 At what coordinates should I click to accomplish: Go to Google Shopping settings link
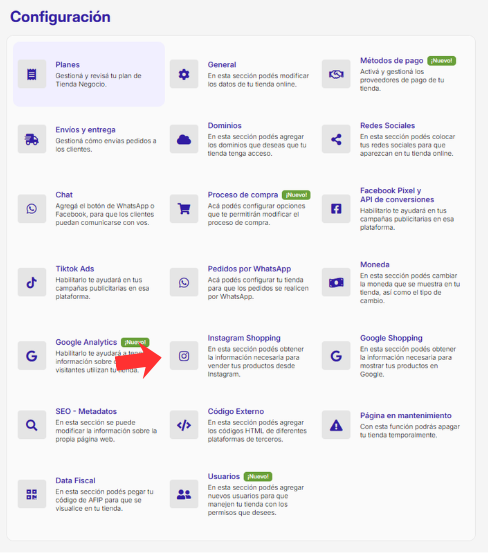(391, 338)
